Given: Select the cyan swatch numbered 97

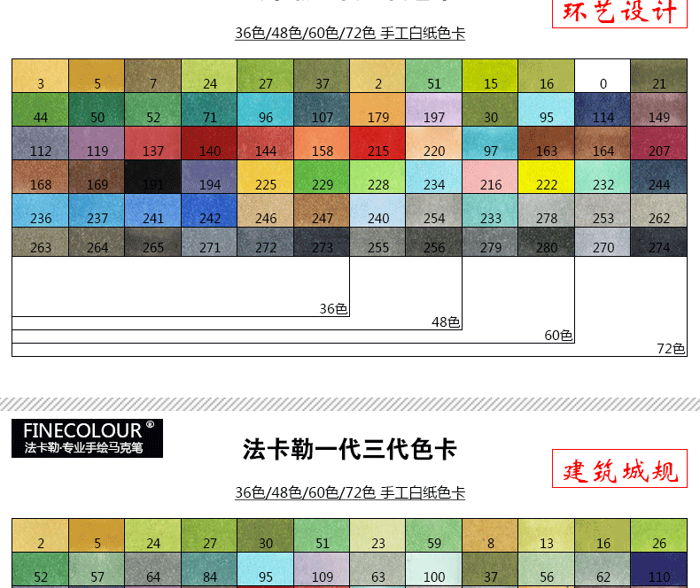Looking at the screenshot, I should [x=490, y=143].
